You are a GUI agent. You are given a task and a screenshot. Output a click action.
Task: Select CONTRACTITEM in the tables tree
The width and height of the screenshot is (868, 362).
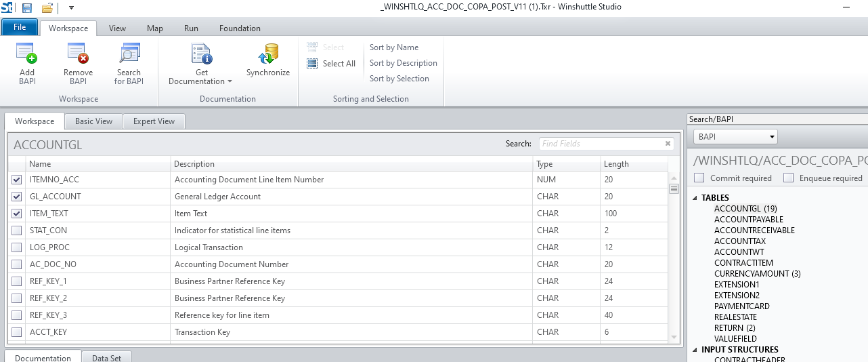tap(743, 263)
